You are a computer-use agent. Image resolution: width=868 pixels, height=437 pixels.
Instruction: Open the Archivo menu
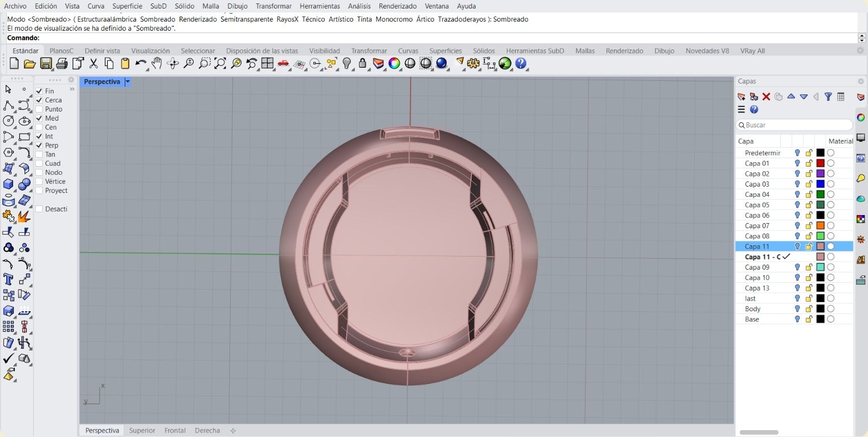coord(15,6)
